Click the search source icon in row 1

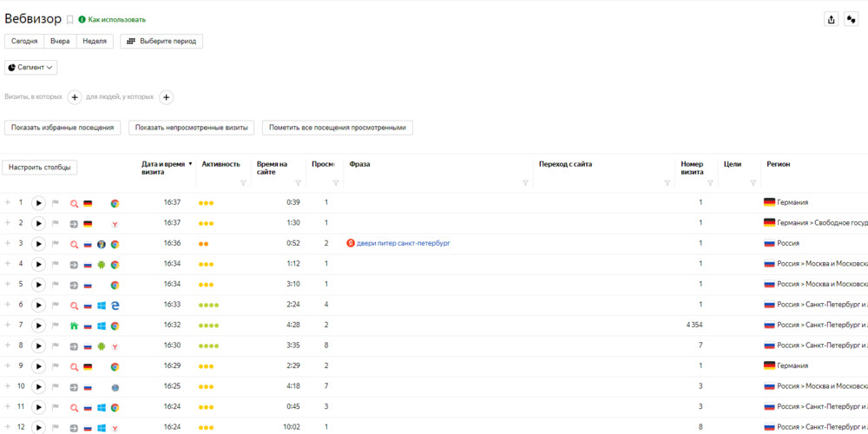point(74,203)
